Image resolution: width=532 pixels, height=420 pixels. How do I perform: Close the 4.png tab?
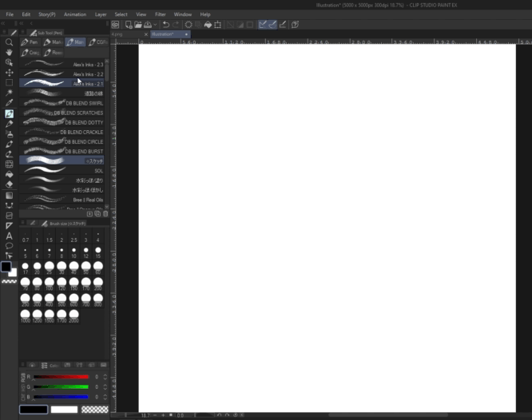(x=146, y=34)
